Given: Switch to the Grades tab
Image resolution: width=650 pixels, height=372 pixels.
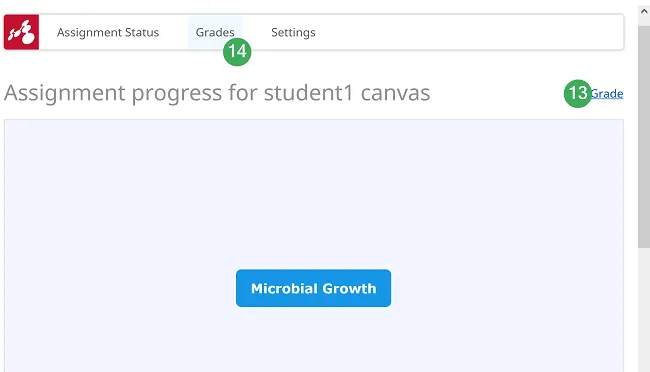Looking at the screenshot, I should tap(215, 32).
